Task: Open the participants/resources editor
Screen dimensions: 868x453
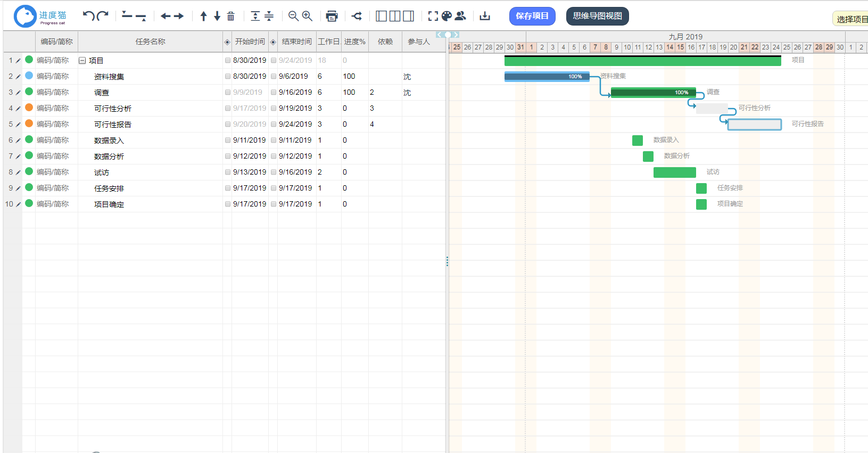Action: pyautogui.click(x=461, y=16)
